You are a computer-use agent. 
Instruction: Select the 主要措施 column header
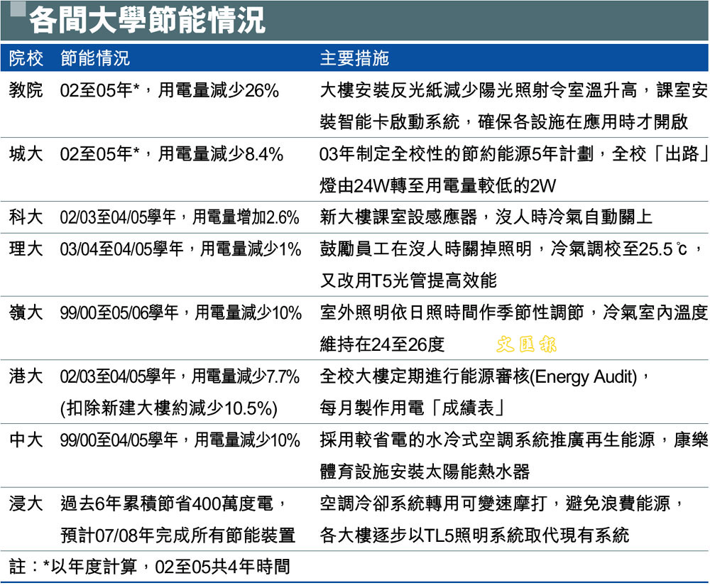[354, 58]
